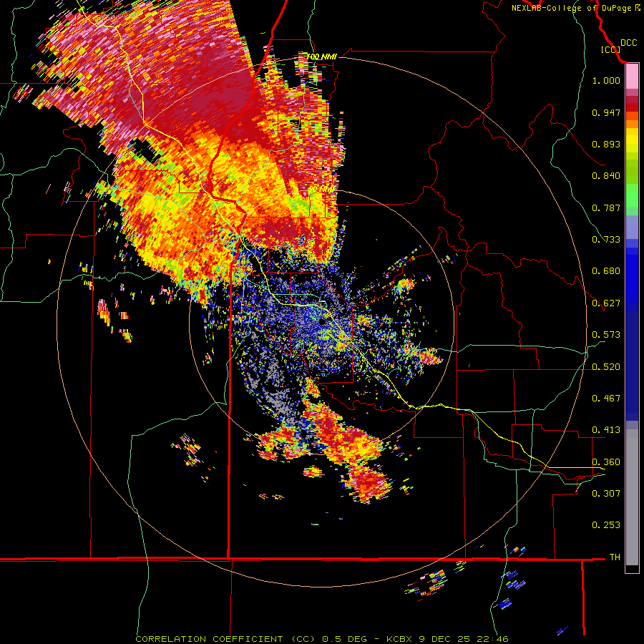
Task: Click the black radar site dot at scan center
Action: (x=323, y=321)
